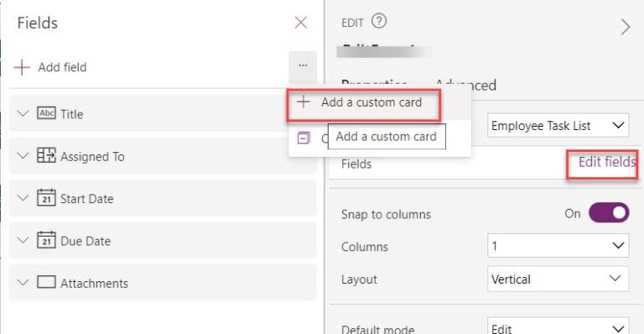The width and height of the screenshot is (644, 334).
Task: Select the Start Date field row text
Action: [87, 199]
